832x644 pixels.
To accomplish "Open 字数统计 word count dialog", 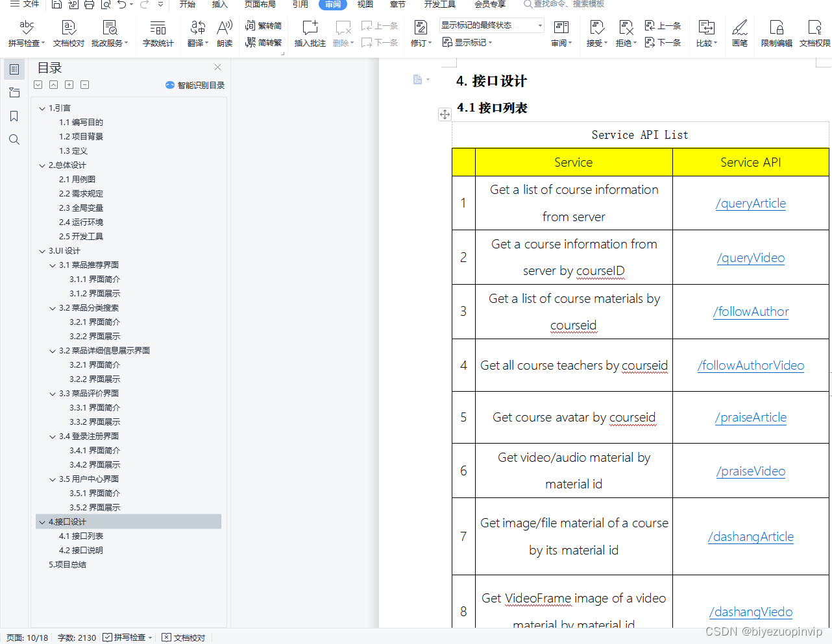I will (x=158, y=34).
